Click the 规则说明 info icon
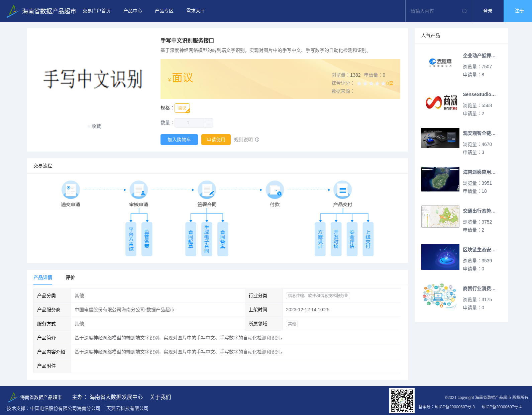Image resolution: width=532 pixels, height=415 pixels. (x=257, y=140)
